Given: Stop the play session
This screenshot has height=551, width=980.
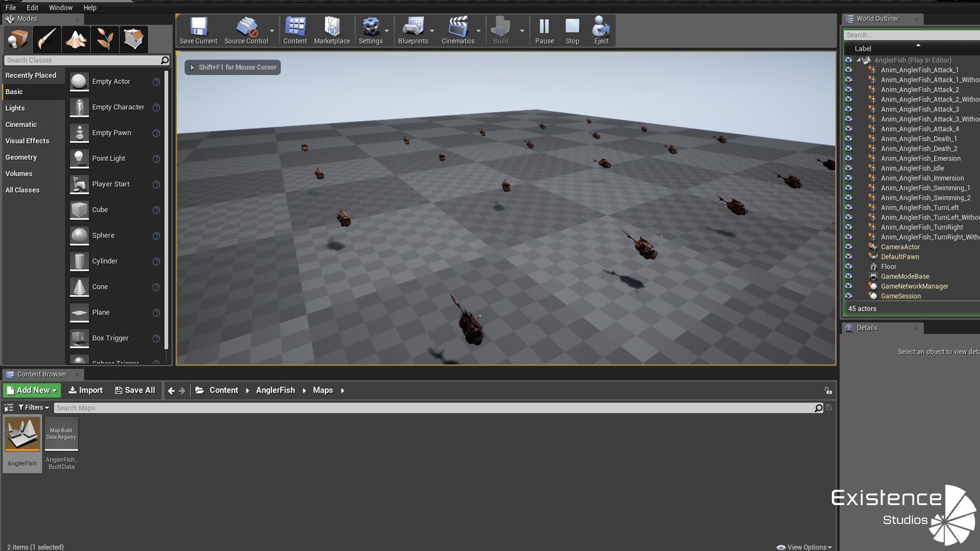Looking at the screenshot, I should click(x=572, y=31).
